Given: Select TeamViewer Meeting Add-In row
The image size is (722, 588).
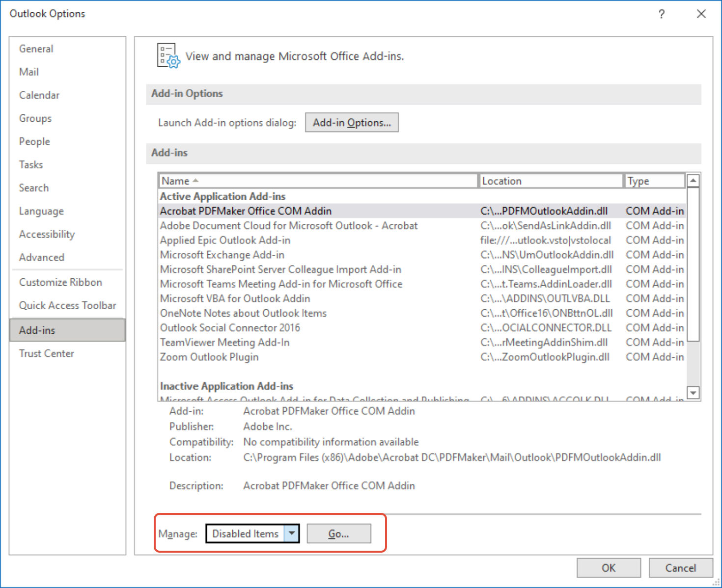Looking at the screenshot, I should pos(422,343).
